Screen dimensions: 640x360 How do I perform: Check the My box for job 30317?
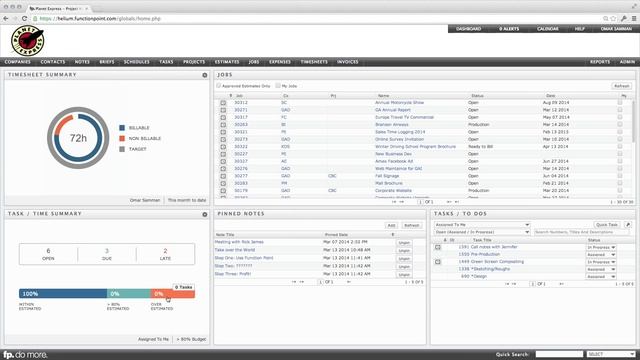point(620,117)
